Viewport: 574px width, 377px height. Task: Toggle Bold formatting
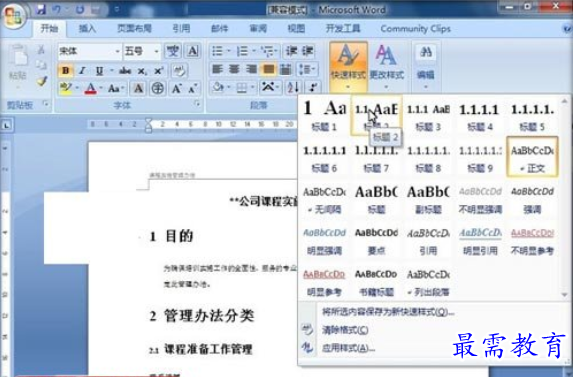[66, 70]
